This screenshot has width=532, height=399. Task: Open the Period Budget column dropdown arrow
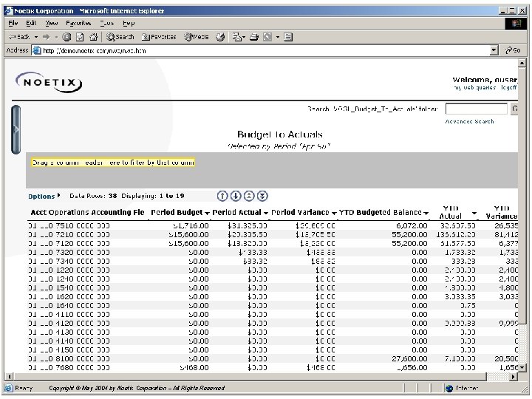(x=207, y=213)
